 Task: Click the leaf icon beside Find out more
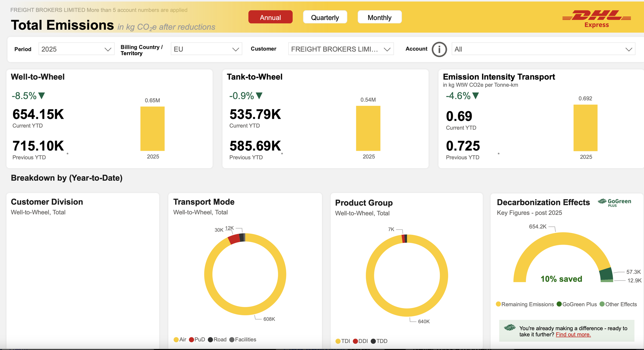click(510, 328)
